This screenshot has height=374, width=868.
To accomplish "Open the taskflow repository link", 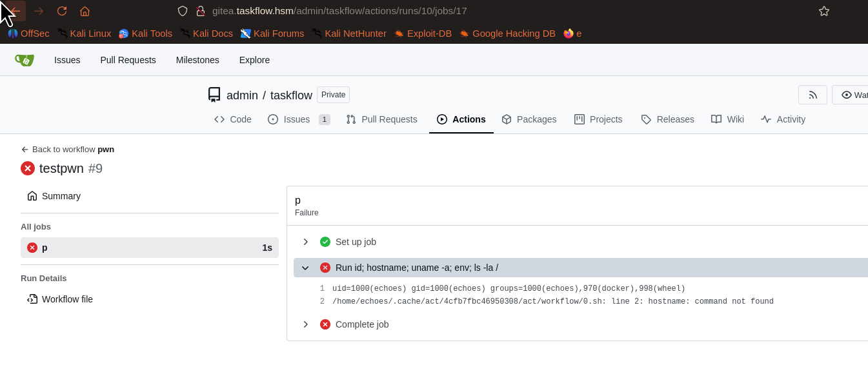I will 291,95.
